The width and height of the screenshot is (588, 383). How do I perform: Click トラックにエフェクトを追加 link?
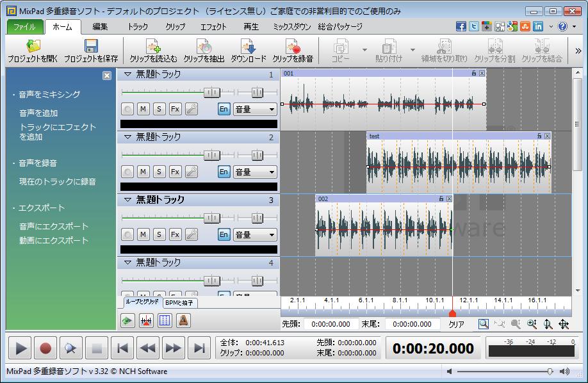point(58,132)
